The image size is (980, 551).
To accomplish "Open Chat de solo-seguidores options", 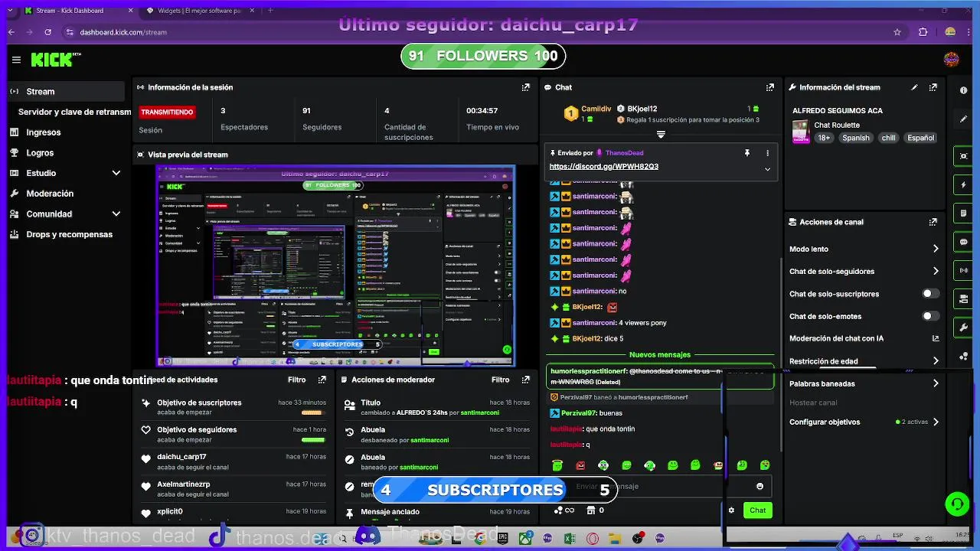I will (864, 272).
